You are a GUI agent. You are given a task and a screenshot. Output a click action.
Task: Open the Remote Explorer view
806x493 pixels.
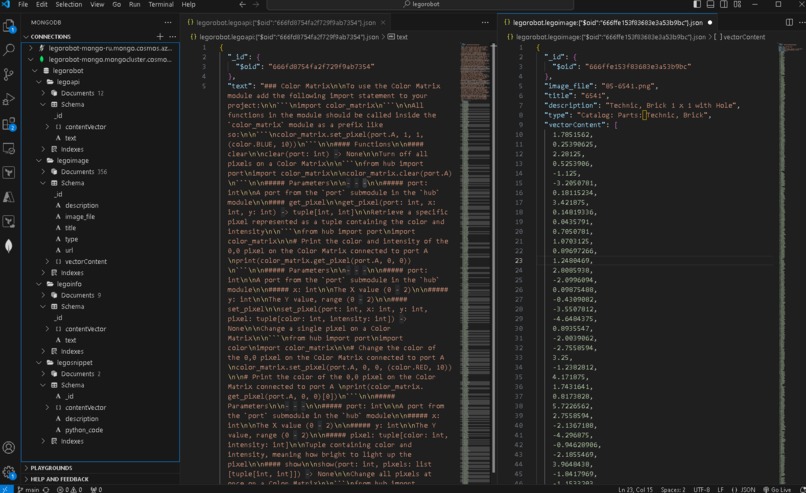[9, 149]
